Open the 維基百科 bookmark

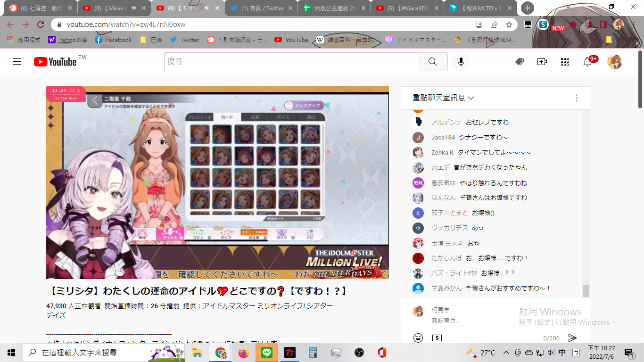[x=347, y=40]
